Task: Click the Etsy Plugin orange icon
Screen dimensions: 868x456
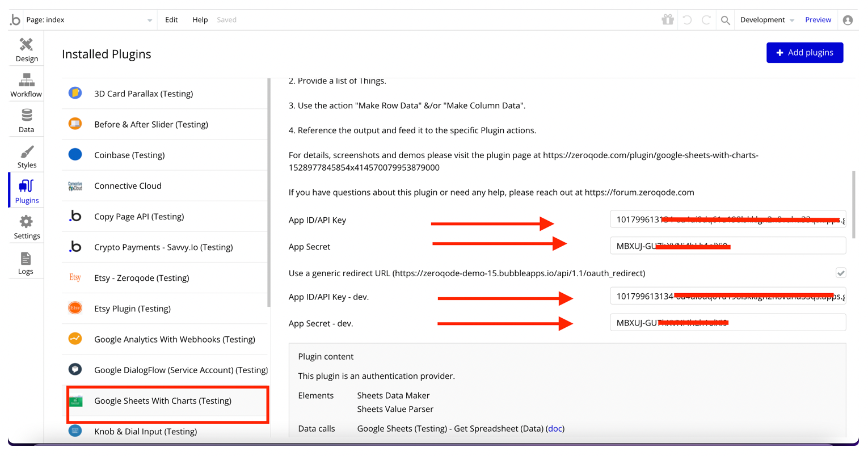Action: point(75,308)
